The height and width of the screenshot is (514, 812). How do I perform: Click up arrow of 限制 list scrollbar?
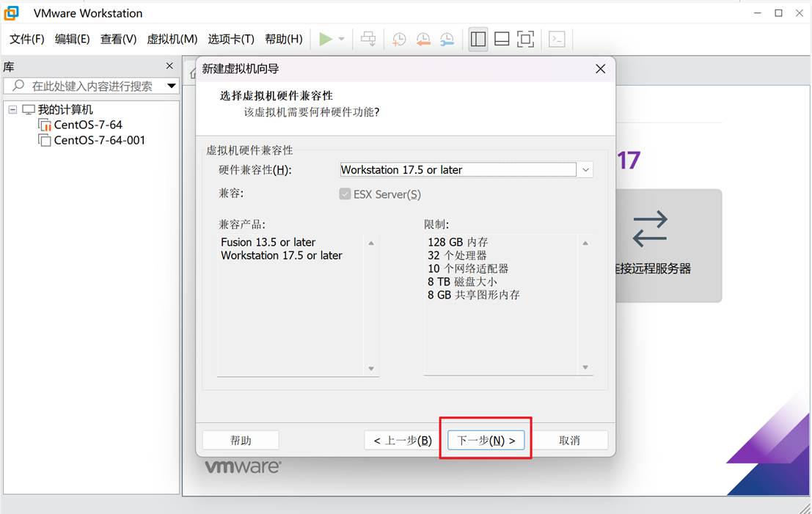point(585,243)
